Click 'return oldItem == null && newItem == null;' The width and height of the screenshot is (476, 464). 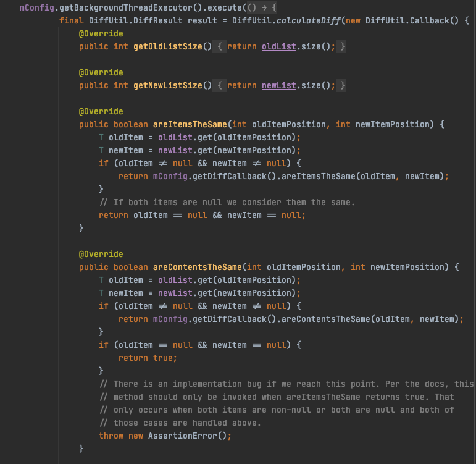tap(202, 216)
